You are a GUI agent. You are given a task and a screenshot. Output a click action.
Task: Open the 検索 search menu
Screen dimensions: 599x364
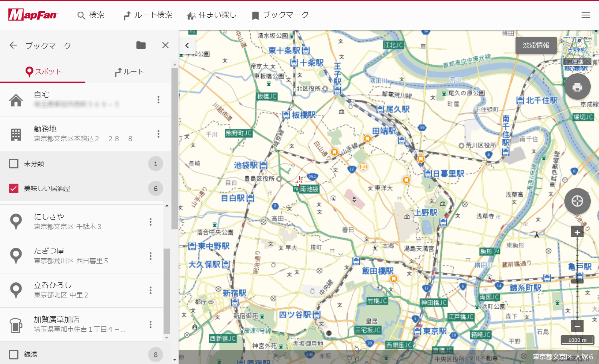click(x=91, y=15)
